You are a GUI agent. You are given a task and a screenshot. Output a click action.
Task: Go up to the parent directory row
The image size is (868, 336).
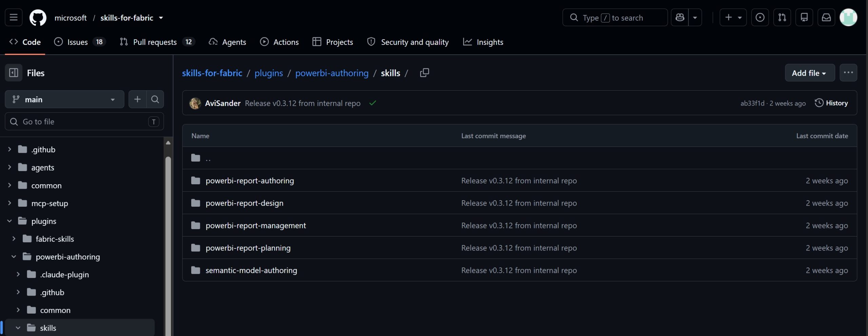(519, 158)
